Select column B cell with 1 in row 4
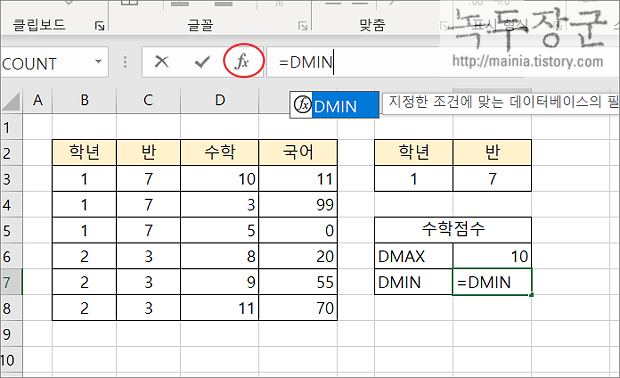The image size is (620, 378). 85,204
